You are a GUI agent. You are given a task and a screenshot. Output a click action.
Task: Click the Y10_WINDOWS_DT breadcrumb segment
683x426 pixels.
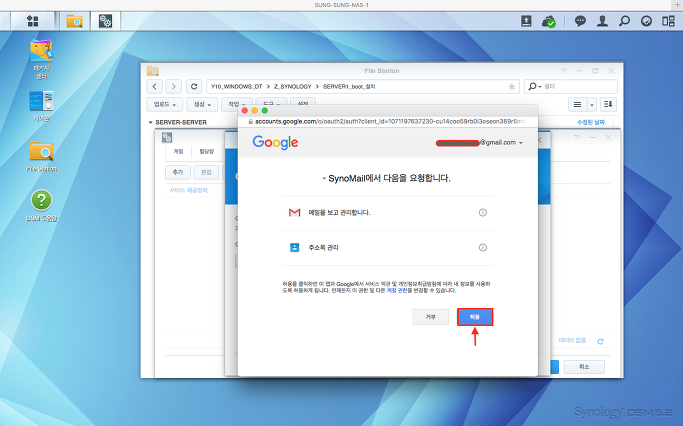pos(237,87)
